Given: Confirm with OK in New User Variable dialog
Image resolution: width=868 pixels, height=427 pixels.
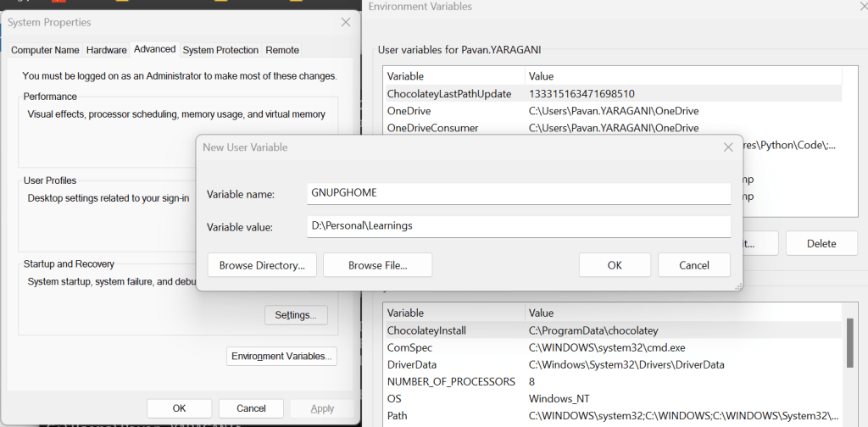Looking at the screenshot, I should coord(615,265).
